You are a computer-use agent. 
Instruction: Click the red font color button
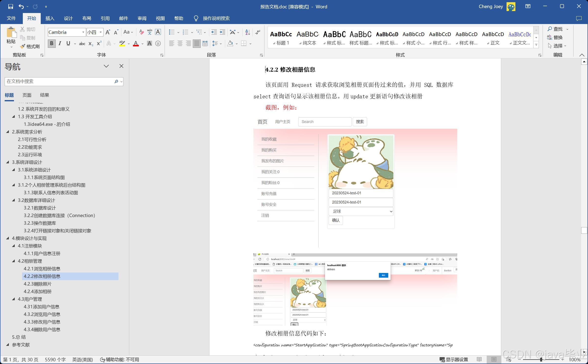tap(136, 44)
